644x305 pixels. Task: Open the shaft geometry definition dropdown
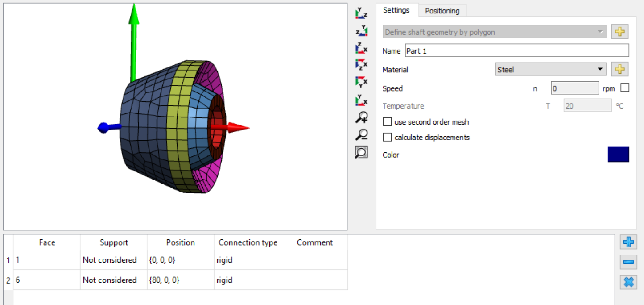[494, 32]
